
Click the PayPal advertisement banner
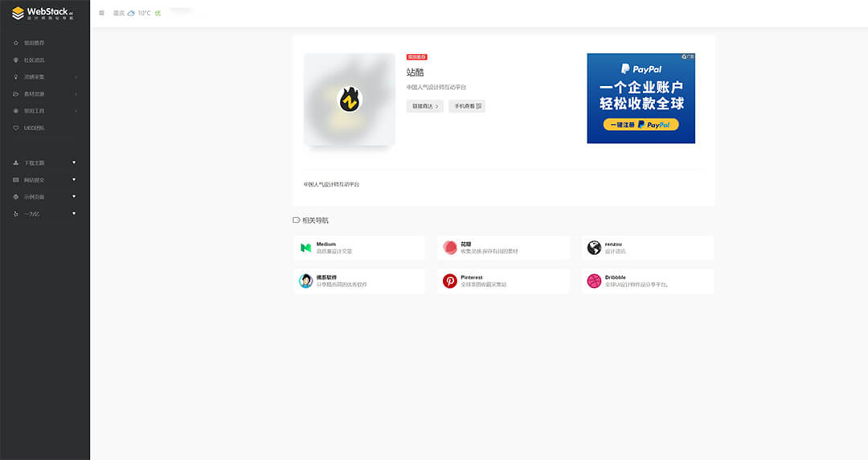click(x=641, y=98)
